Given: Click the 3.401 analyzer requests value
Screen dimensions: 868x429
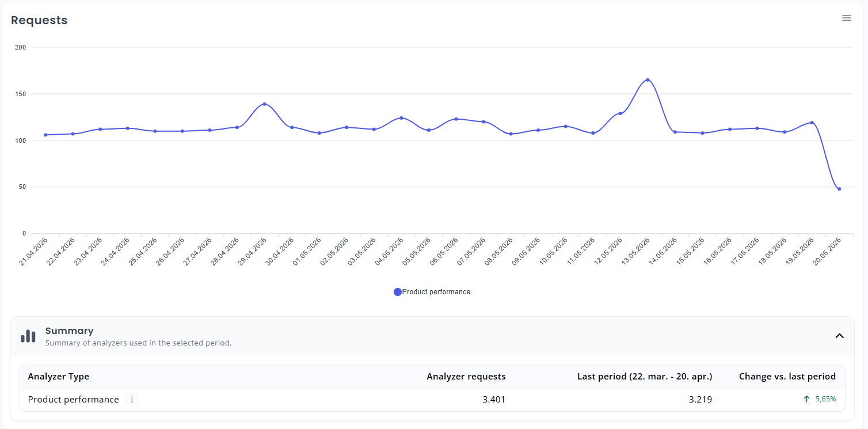Looking at the screenshot, I should tap(494, 400).
